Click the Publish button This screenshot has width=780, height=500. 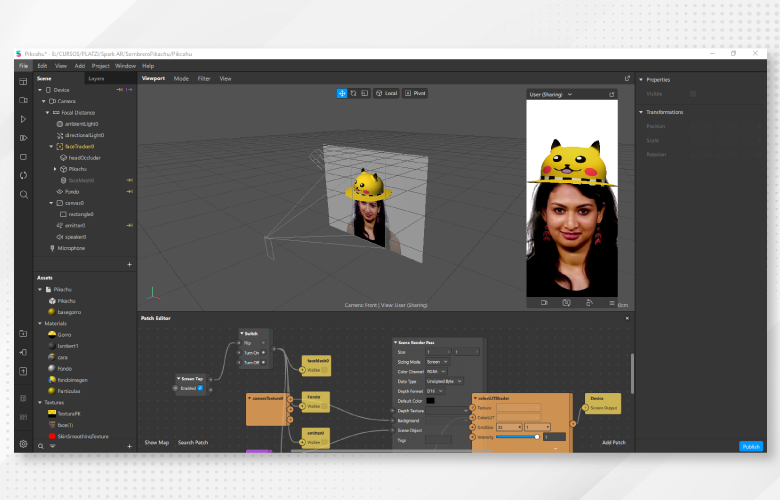(x=751, y=446)
